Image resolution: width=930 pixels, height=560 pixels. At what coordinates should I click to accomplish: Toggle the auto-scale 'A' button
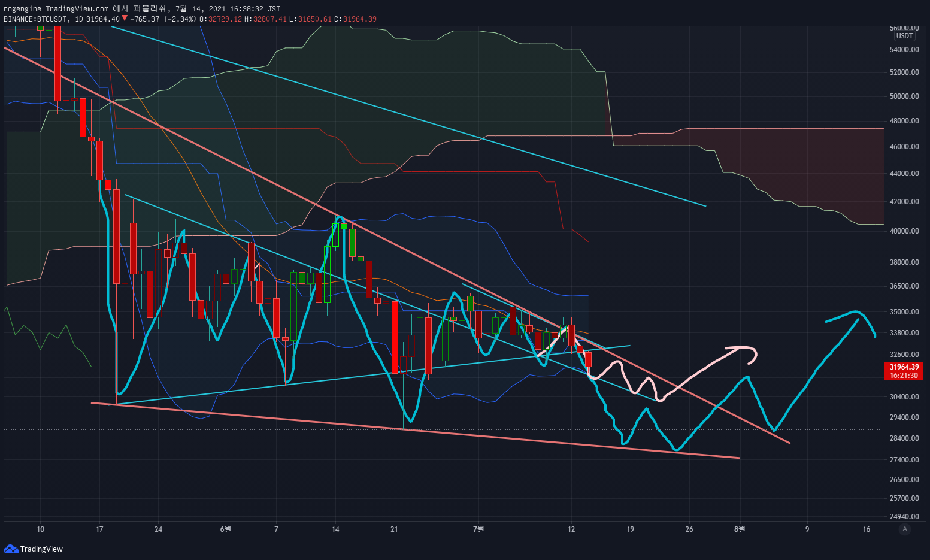905,529
